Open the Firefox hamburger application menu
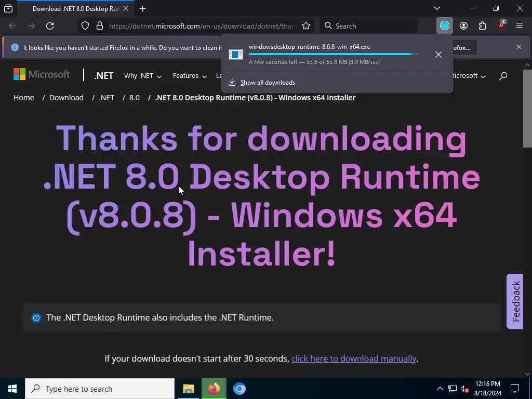The image size is (532, 399). point(520,25)
